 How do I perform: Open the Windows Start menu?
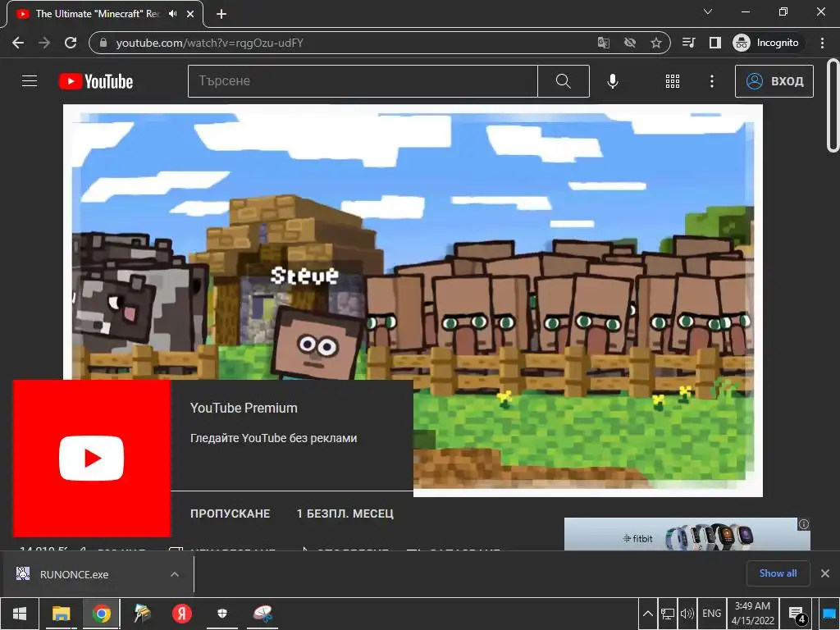(x=20, y=614)
